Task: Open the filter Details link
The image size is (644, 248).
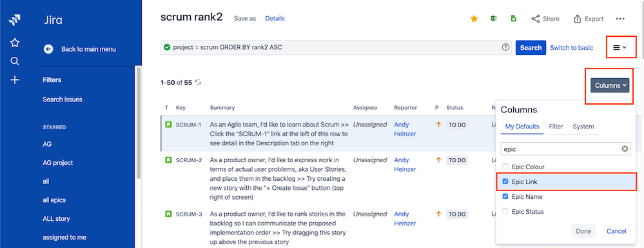Action: (x=275, y=19)
